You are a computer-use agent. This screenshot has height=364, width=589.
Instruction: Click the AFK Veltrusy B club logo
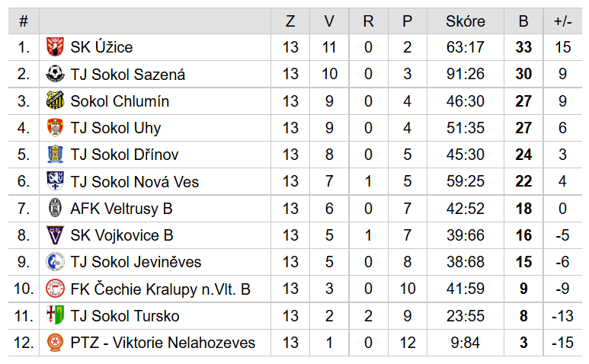[x=55, y=208]
